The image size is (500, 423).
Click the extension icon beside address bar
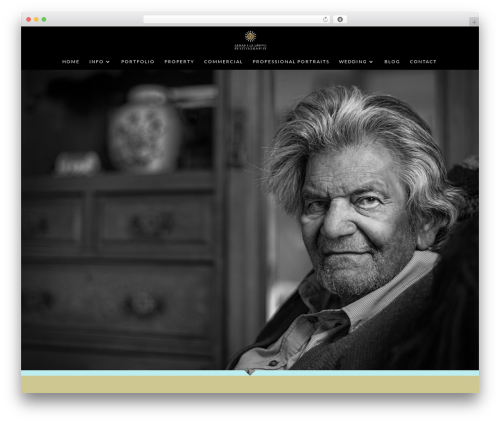pos(340,19)
